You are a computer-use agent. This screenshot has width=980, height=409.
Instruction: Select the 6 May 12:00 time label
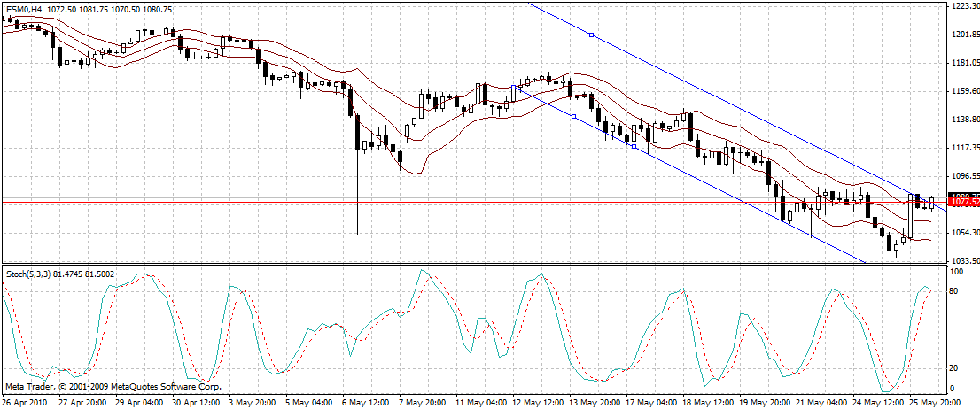tap(363, 401)
